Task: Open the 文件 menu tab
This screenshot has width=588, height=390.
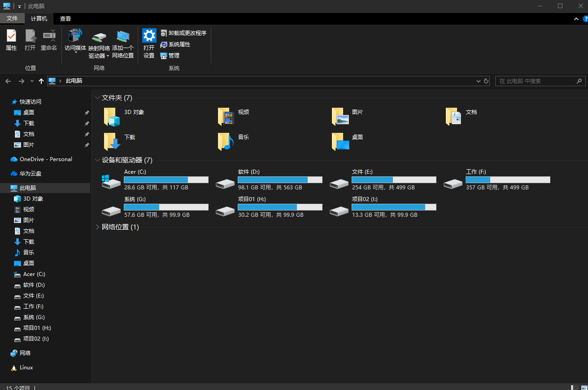Action: pos(12,18)
